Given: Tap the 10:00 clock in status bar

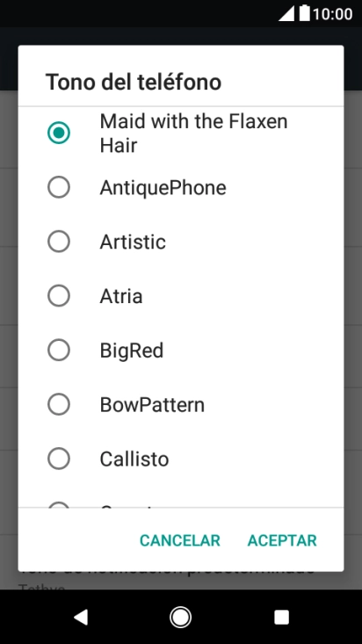Looking at the screenshot, I should click(x=332, y=14).
